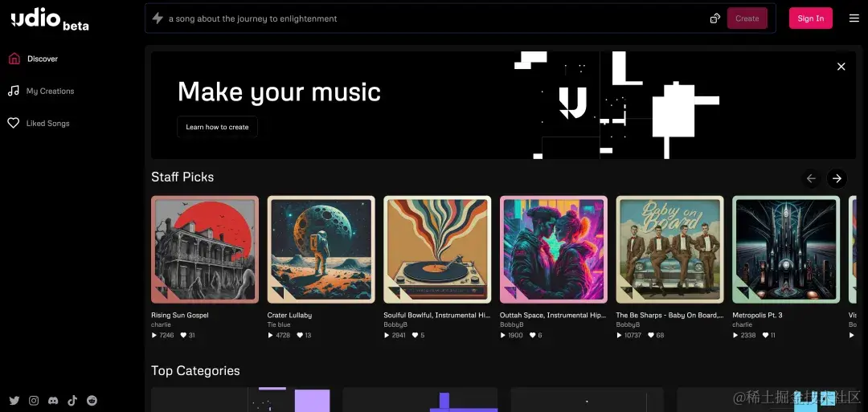This screenshot has width=868, height=412.
Task: Click play icon under Rising Sun Gospel
Action: pos(154,335)
